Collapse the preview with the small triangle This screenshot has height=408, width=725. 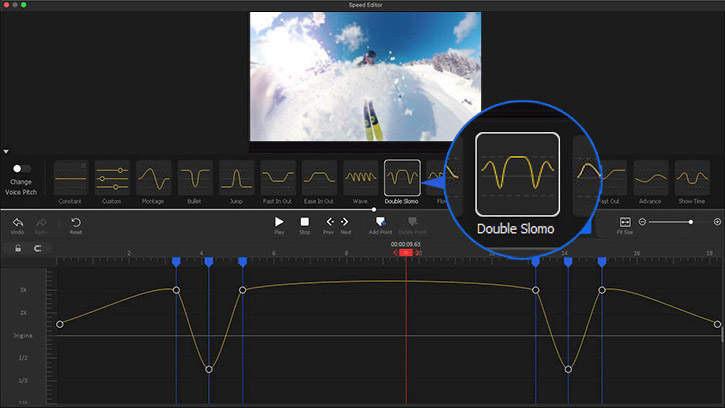coord(6,151)
